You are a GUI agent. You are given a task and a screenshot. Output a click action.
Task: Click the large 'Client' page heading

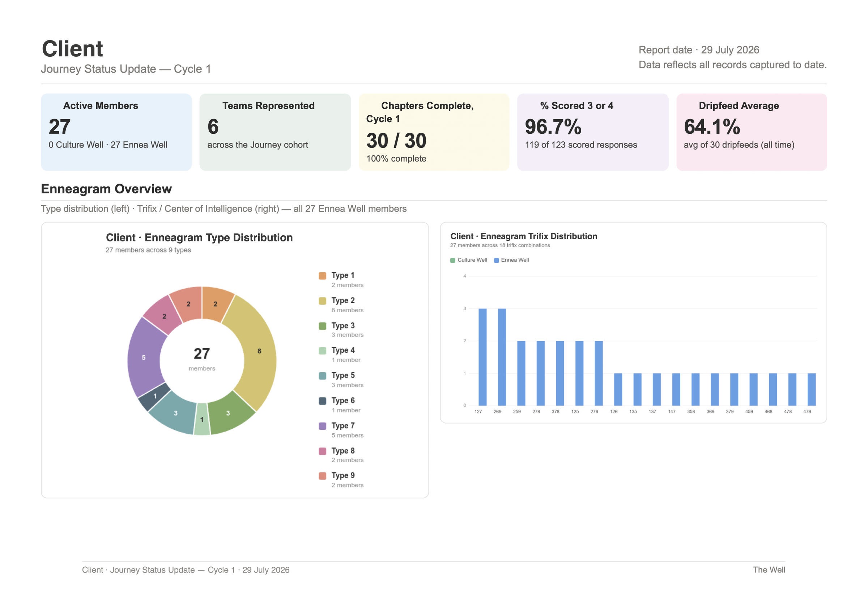[72, 49]
